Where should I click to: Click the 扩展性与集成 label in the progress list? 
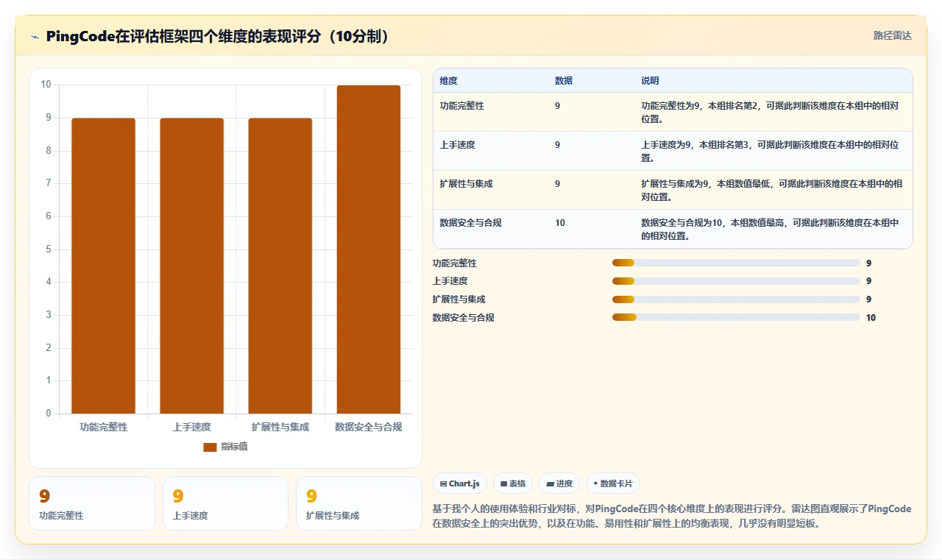(x=458, y=300)
